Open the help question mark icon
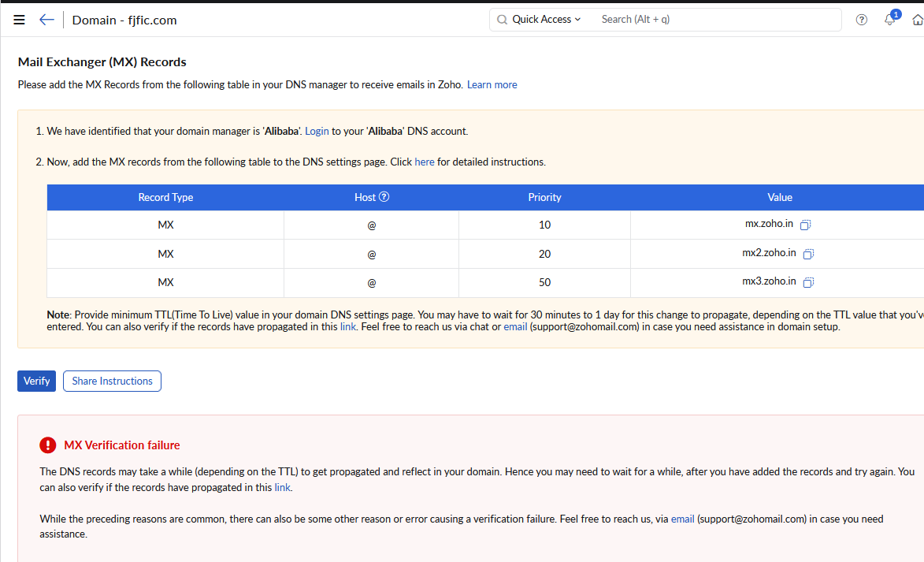 (862, 20)
